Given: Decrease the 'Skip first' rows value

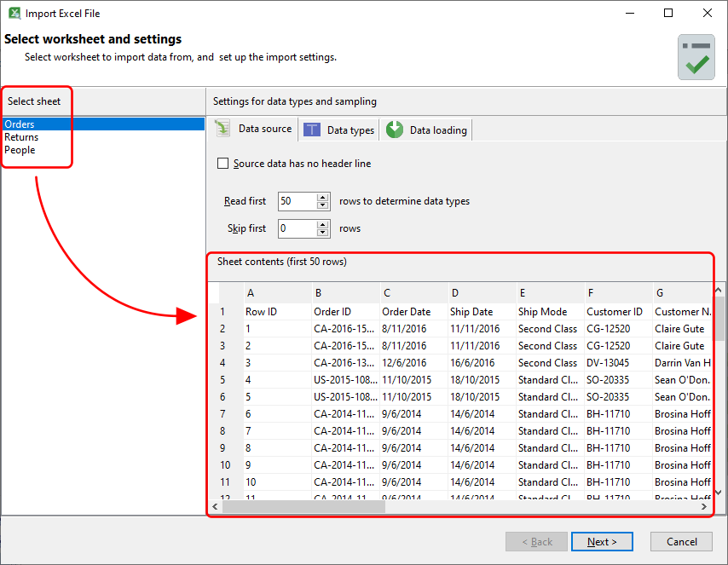Looking at the screenshot, I should click(323, 233).
